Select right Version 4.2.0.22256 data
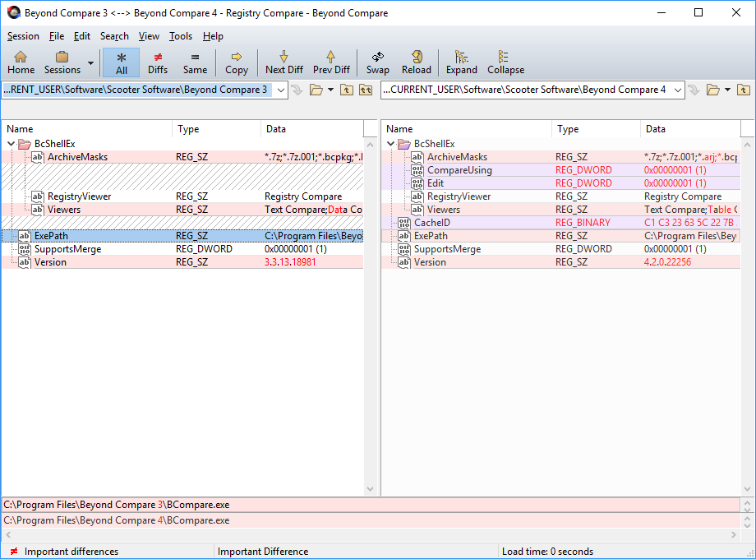 tap(667, 262)
